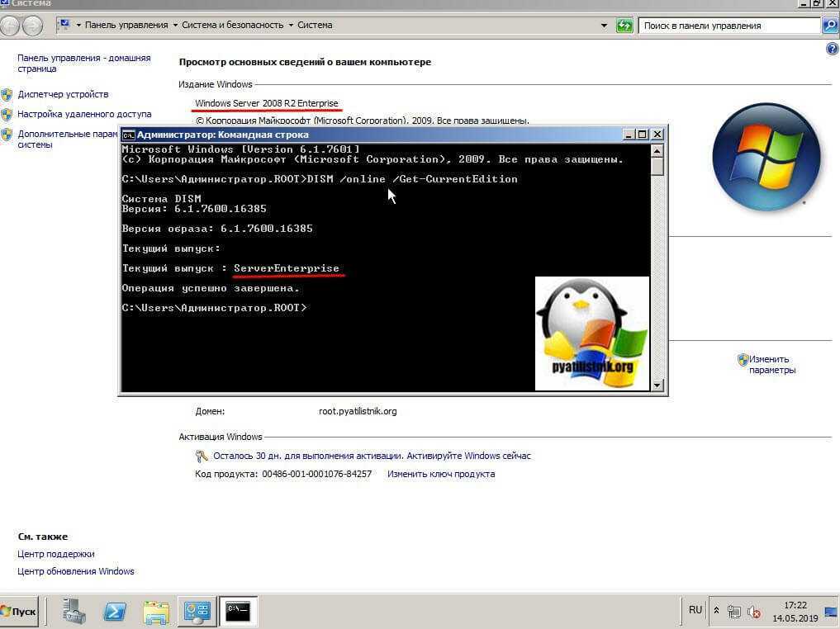Open the Пуск start menu
The width and height of the screenshot is (840, 629).
[x=19, y=612]
